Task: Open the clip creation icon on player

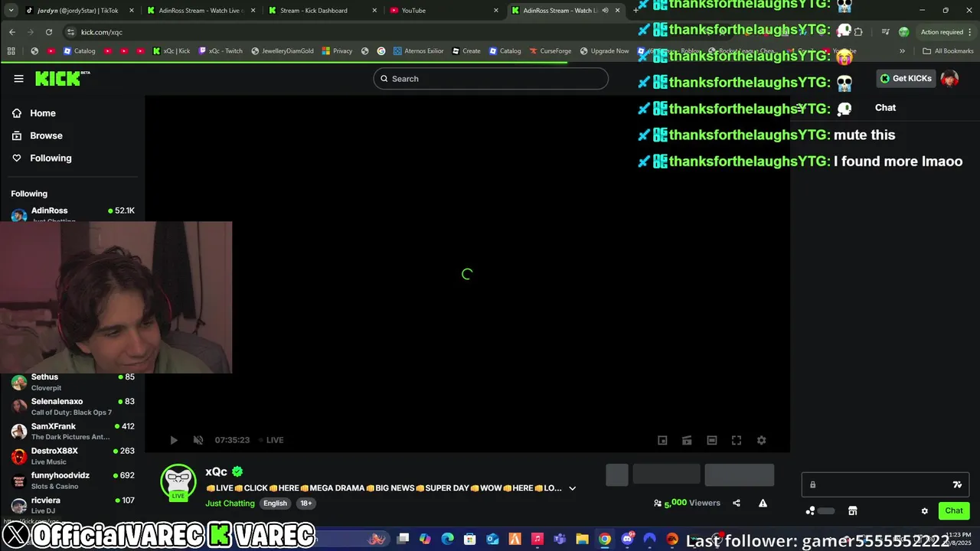Action: 687,440
